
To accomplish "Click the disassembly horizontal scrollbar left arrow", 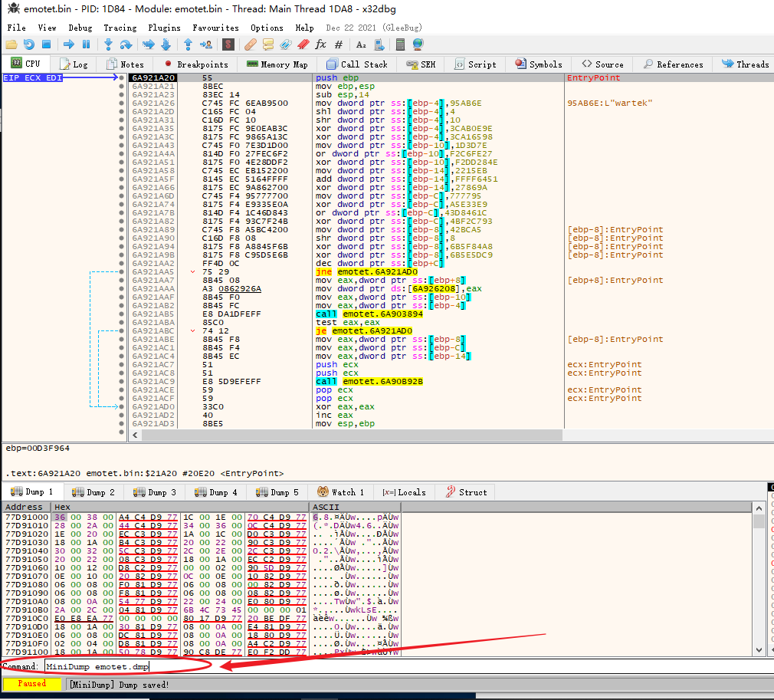I will pos(135,435).
